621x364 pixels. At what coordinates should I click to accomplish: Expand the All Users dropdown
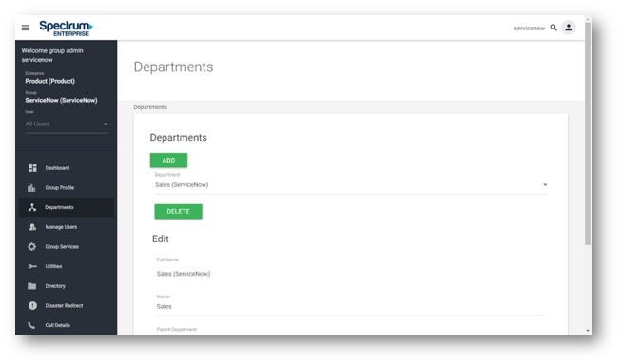[x=67, y=125]
